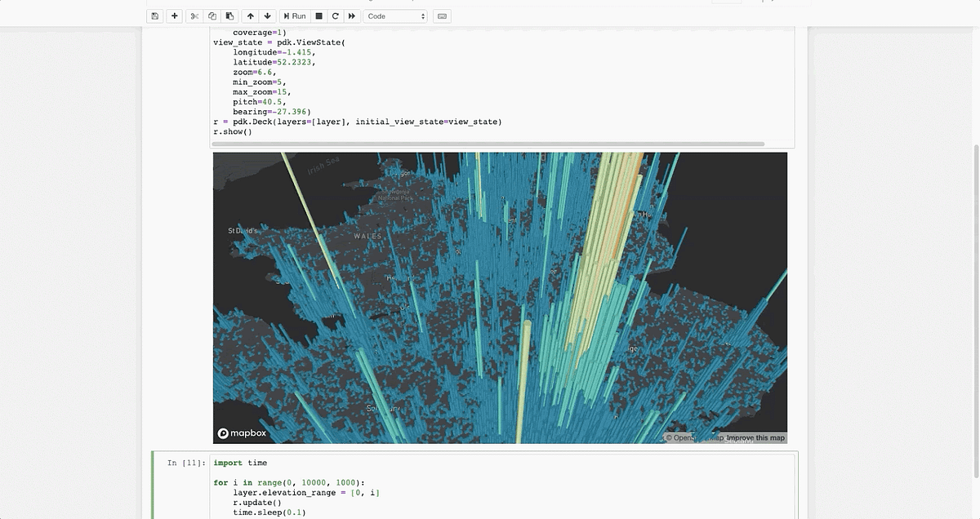Move the selected cell up

pos(251,16)
